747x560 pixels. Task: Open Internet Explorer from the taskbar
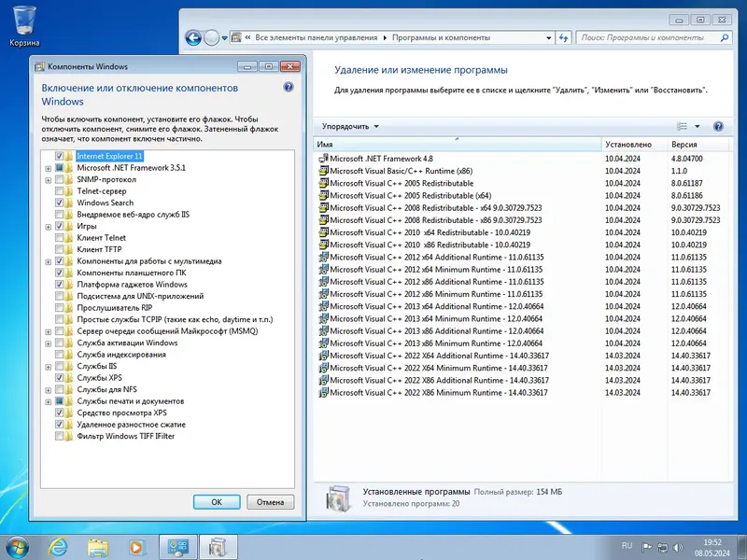coord(60,547)
